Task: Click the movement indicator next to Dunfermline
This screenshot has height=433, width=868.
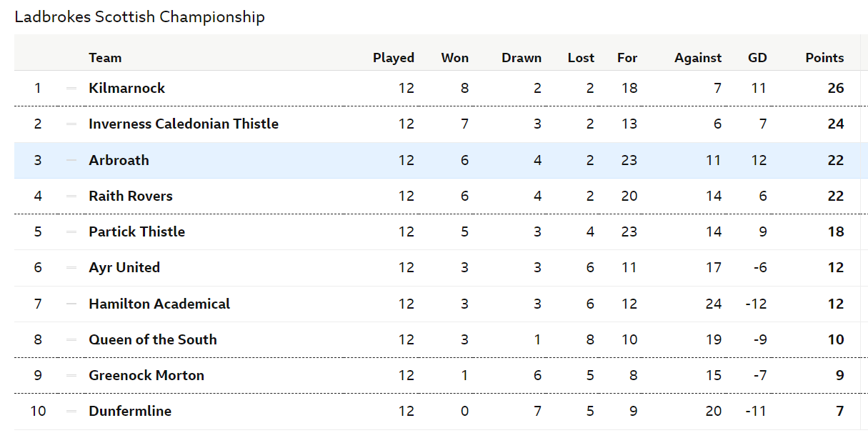Action: (x=71, y=412)
